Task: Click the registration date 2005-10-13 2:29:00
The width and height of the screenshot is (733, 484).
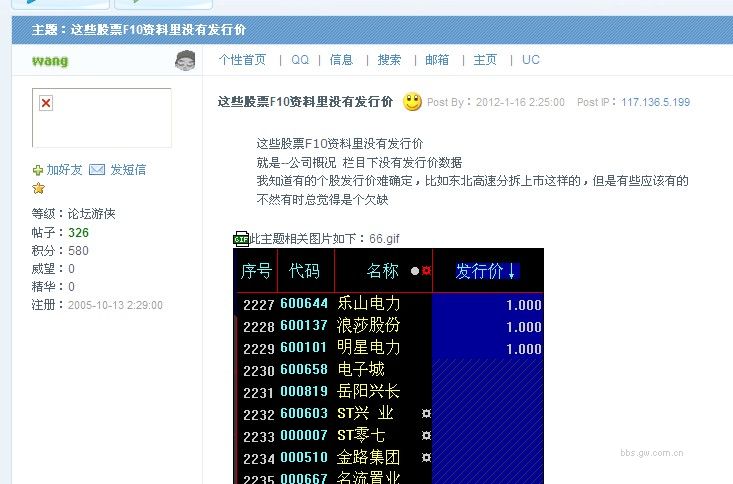Action: pos(115,305)
